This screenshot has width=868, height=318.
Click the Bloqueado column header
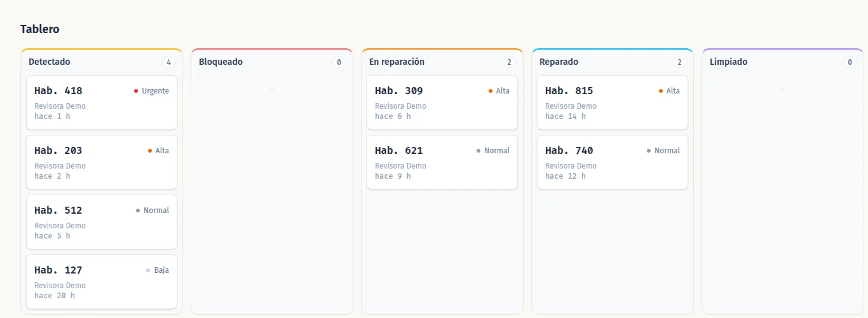pyautogui.click(x=220, y=62)
